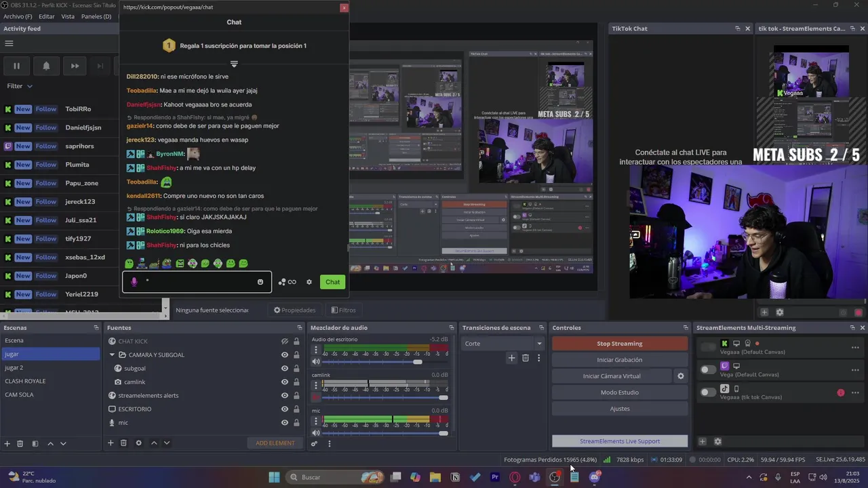This screenshot has height=488, width=868.
Task: Skip forward in the Activity feed
Action: click(75, 66)
